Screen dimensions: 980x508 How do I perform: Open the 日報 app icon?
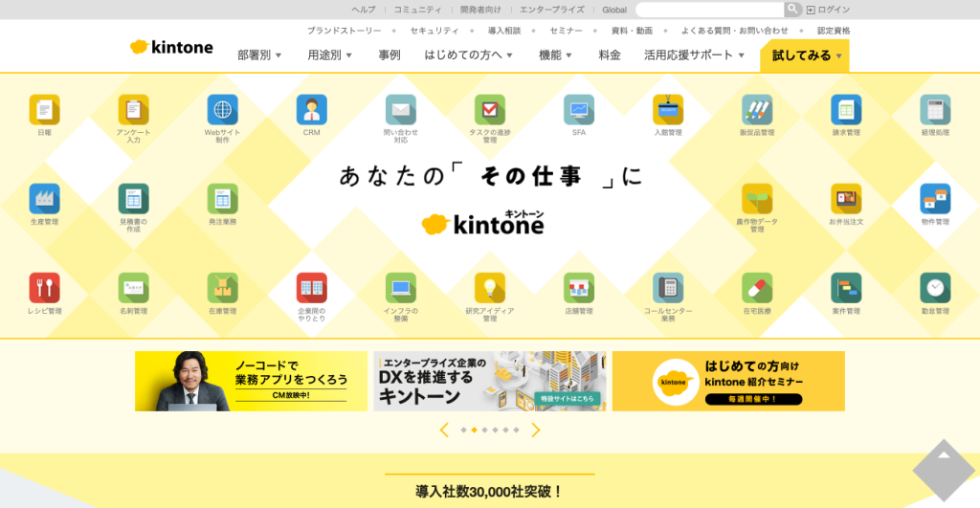click(44, 110)
